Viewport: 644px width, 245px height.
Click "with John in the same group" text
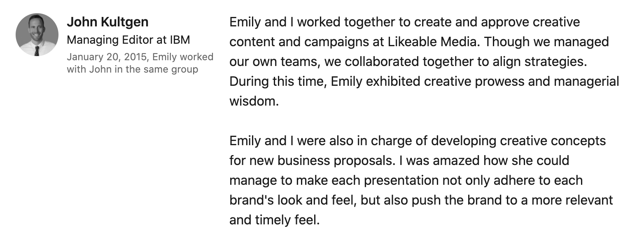(x=132, y=69)
